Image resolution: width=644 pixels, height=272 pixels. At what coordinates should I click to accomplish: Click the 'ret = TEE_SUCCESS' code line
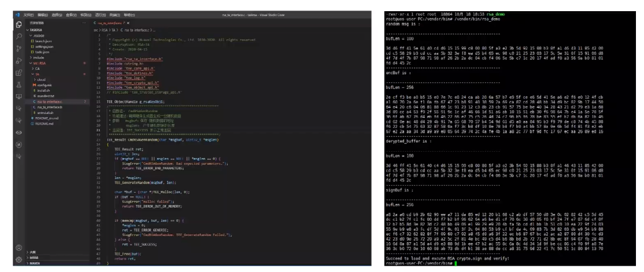click(139, 244)
